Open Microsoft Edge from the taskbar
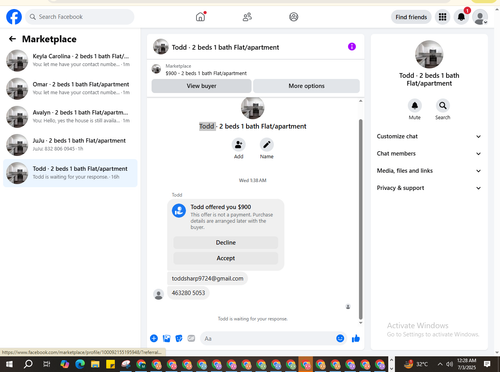 tap(80, 364)
